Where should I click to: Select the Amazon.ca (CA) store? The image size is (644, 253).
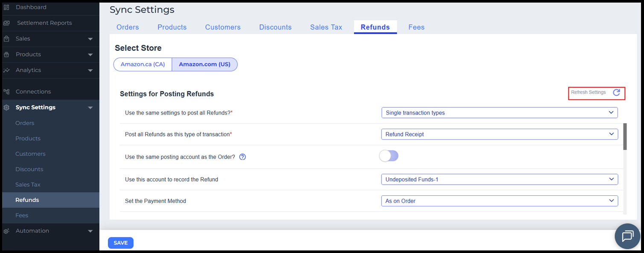coord(143,65)
